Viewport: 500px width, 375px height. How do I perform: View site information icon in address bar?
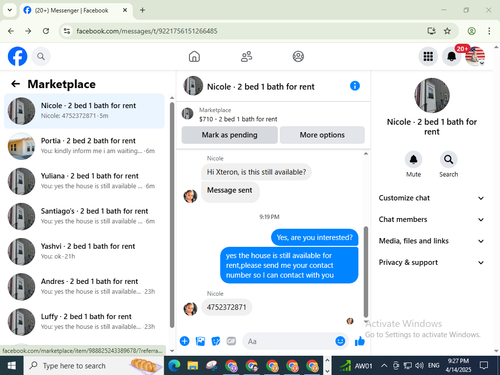(67, 31)
